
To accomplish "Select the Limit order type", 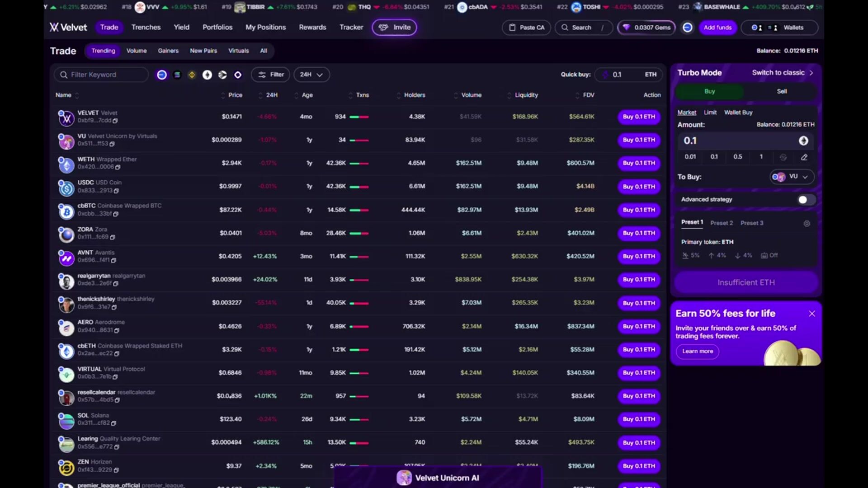I will [710, 113].
